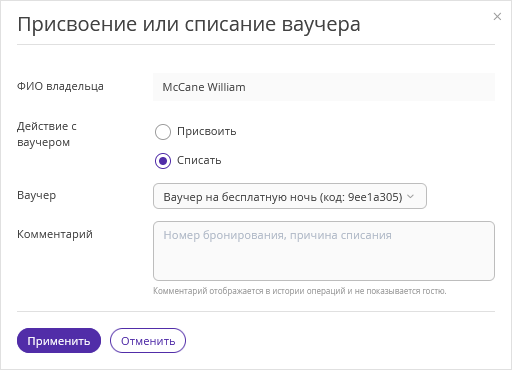Click the McCane William owner field
The width and height of the screenshot is (512, 370).
tap(324, 87)
